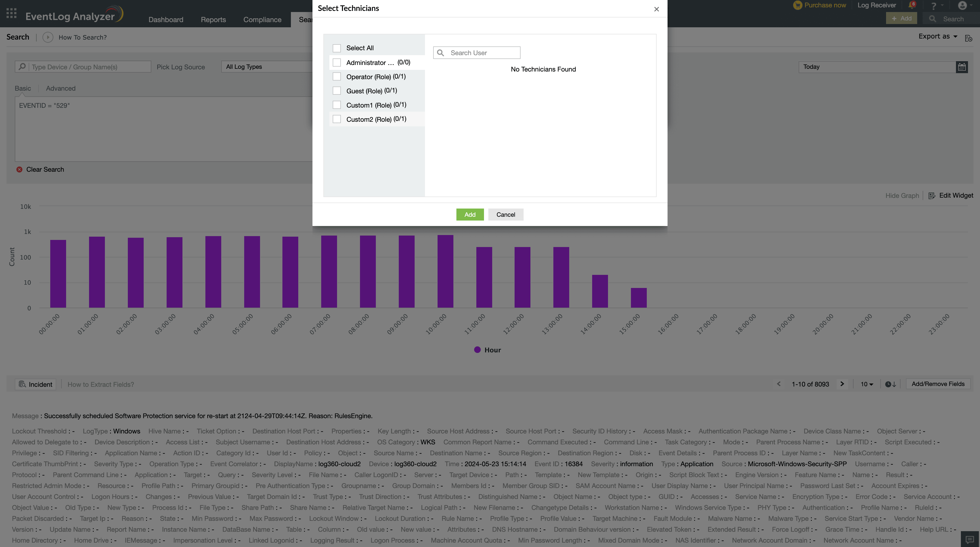Check the Operator (Role) checkbox
The width and height of the screenshot is (980, 547).
(337, 77)
